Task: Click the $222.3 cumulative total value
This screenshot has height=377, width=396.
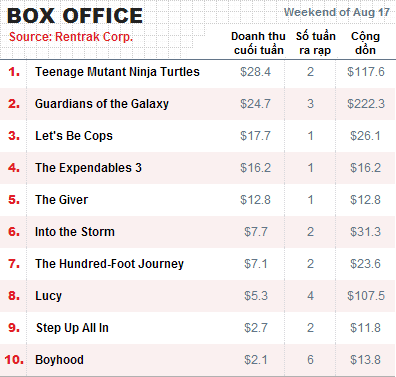Action: click(366, 104)
